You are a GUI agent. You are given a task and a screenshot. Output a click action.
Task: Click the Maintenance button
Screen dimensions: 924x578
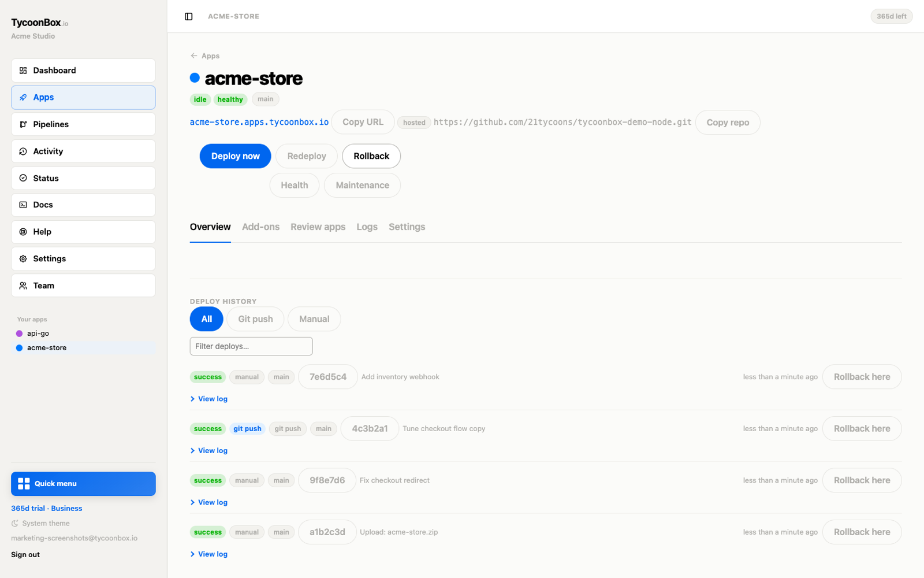tap(363, 186)
